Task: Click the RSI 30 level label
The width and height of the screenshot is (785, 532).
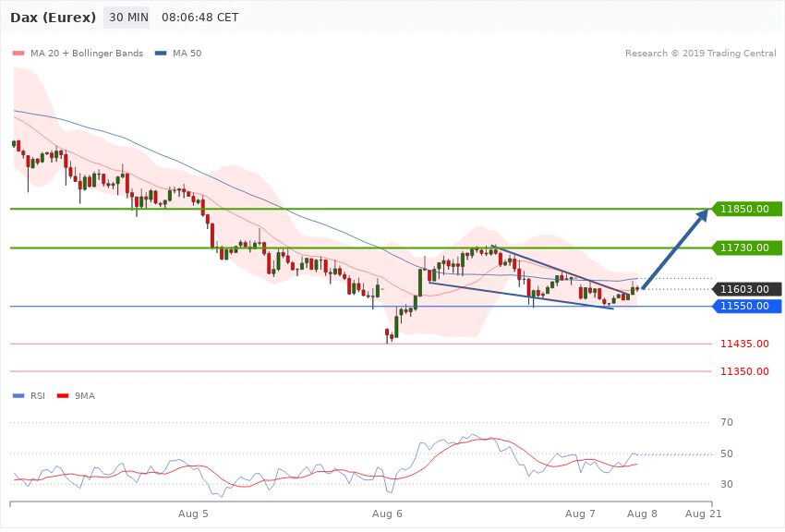Action: click(x=727, y=485)
